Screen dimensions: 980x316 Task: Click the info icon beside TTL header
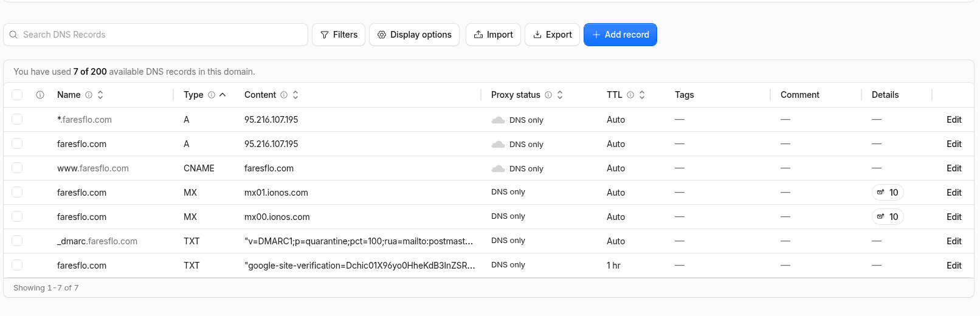tap(630, 95)
